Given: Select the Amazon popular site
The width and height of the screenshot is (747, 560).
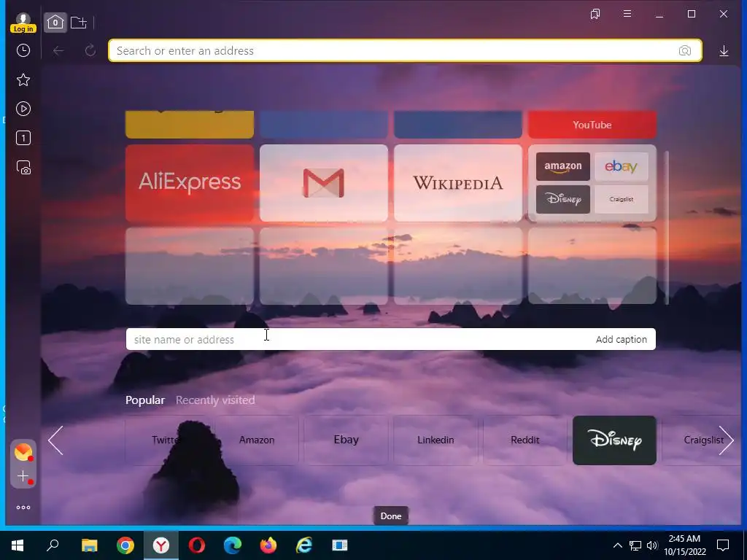Looking at the screenshot, I should 257,440.
